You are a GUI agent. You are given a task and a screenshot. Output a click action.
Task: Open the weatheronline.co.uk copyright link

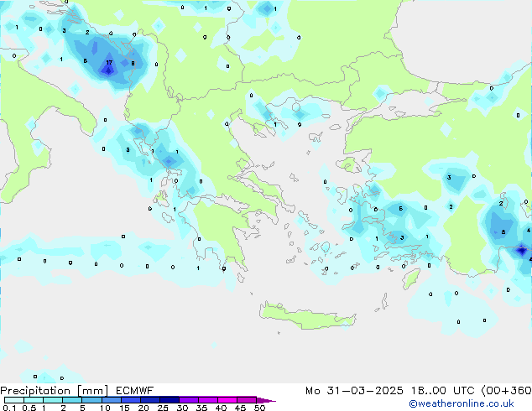(462, 403)
